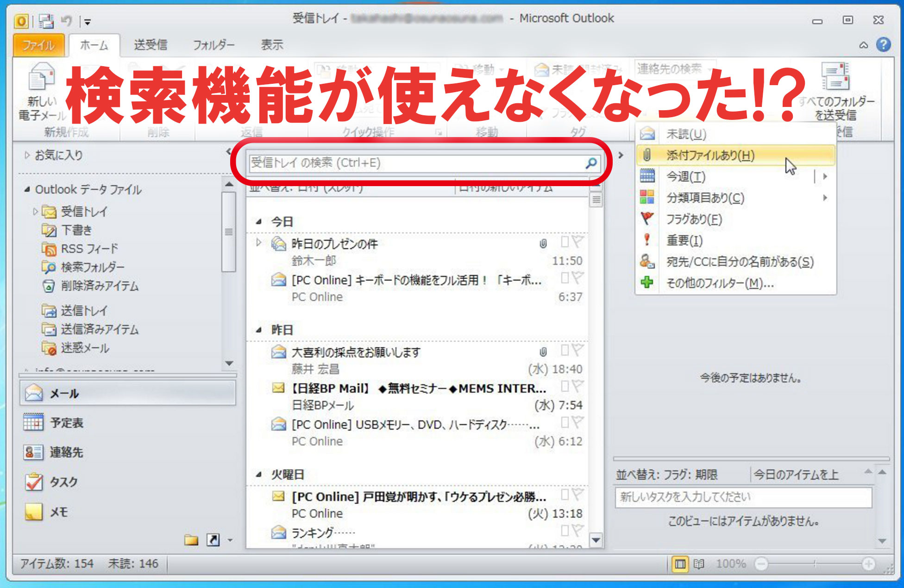904x588 pixels.
Task: Select 未読(U) filter menu item
Action: tap(736, 134)
